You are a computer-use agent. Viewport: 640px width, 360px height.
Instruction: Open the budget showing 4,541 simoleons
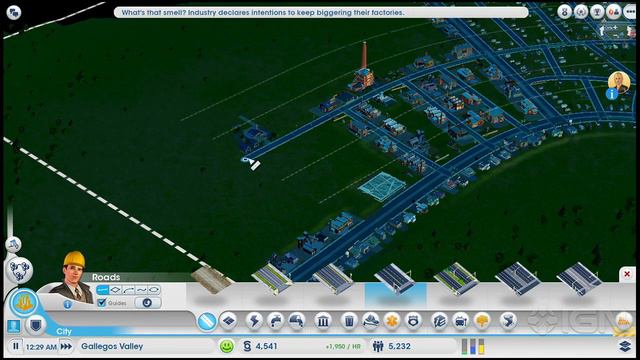coord(260,346)
